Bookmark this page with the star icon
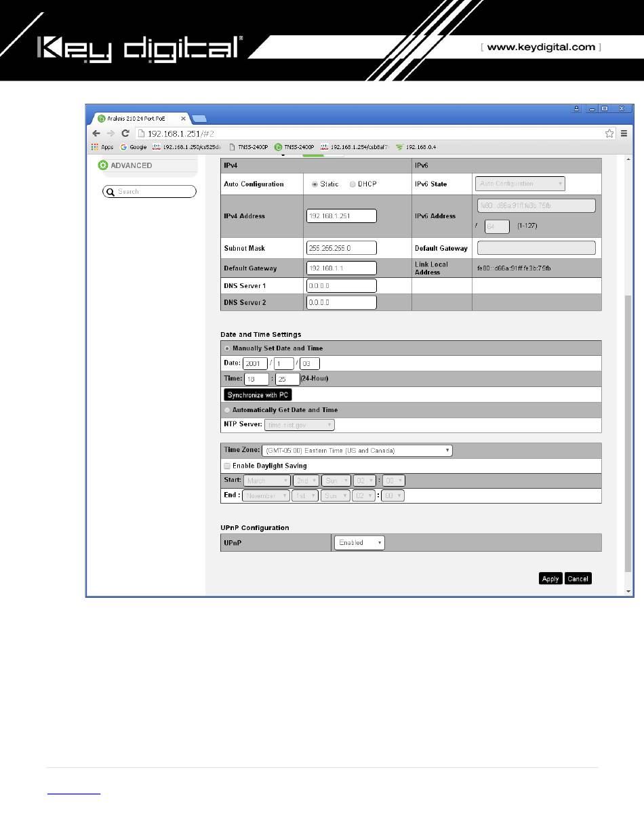Screen dimensions: 644x833 [x=609, y=134]
